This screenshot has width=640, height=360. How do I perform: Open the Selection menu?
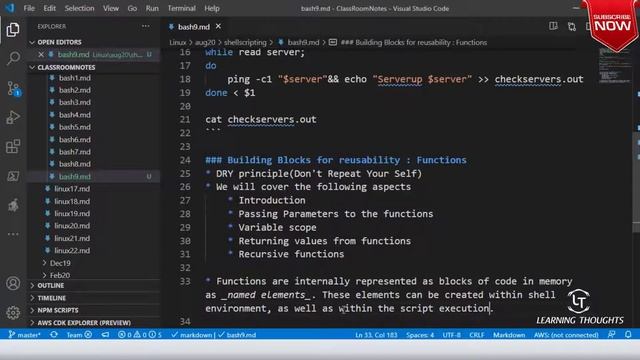[x=79, y=8]
